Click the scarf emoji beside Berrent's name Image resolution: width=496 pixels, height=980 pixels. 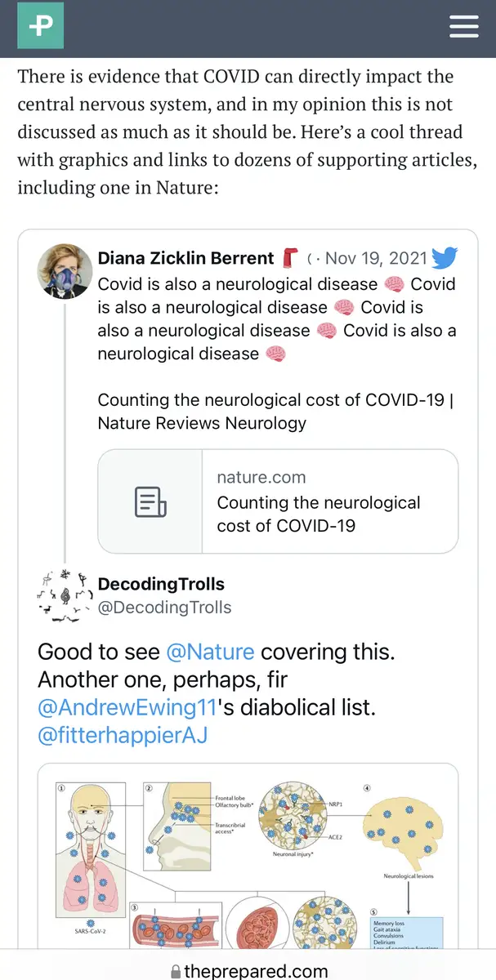[x=291, y=258]
